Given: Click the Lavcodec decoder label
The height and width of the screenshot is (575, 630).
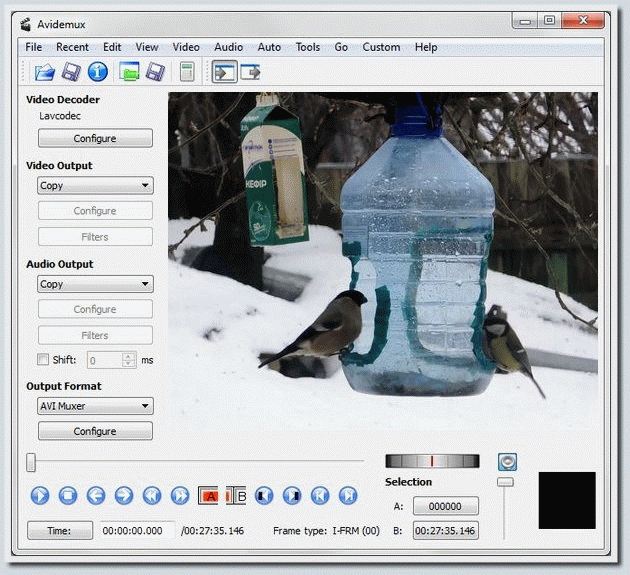Looking at the screenshot, I should (59, 116).
